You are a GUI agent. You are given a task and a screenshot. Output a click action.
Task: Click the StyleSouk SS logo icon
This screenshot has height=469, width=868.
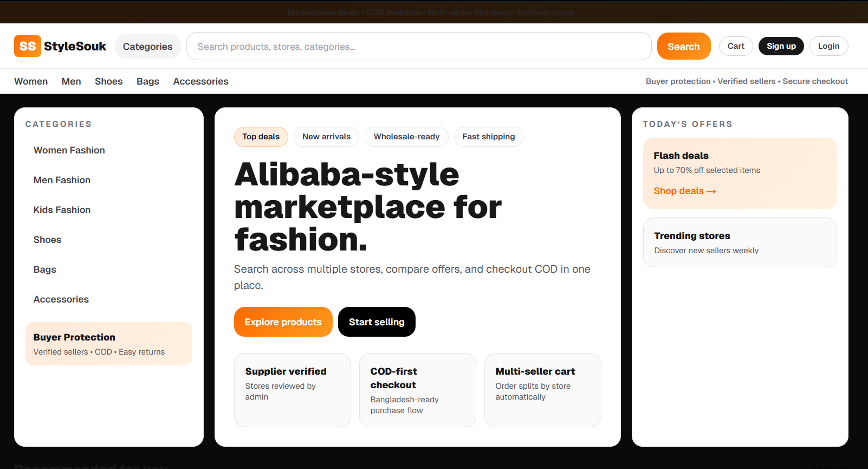(28, 46)
